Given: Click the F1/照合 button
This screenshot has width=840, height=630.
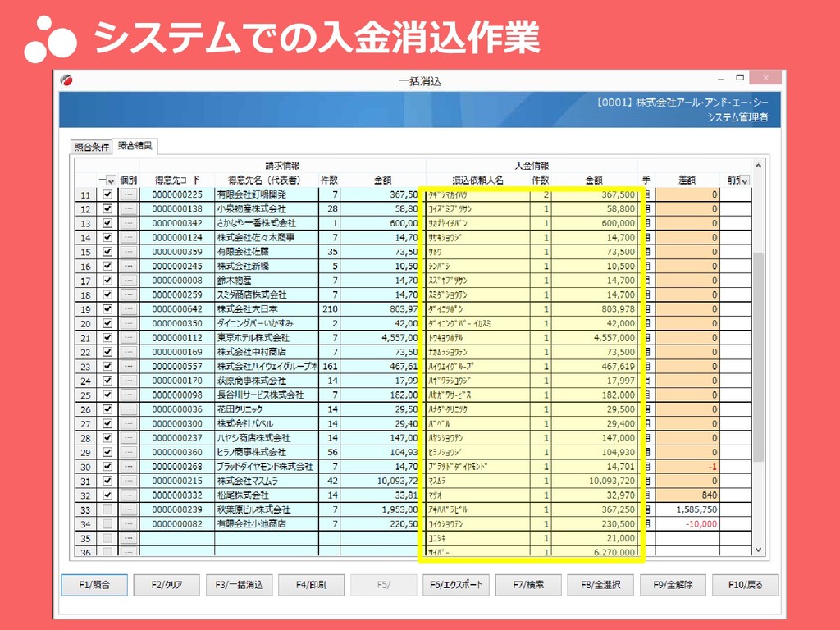Looking at the screenshot, I should tap(94, 585).
